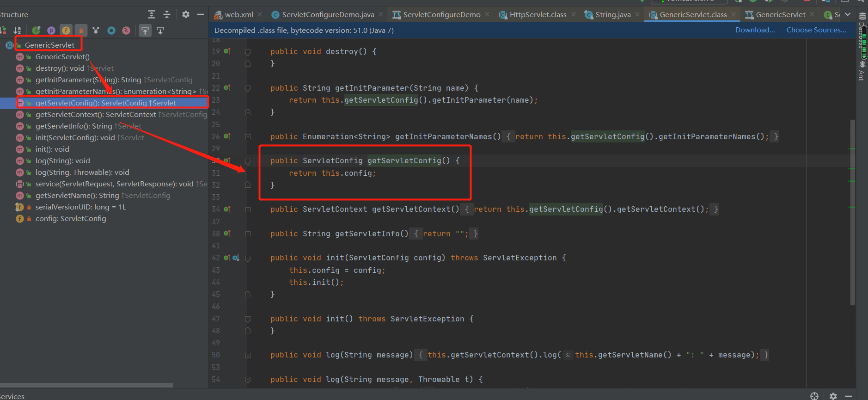Toggle Sort Alphabetically in Structure toolbar

[17, 31]
